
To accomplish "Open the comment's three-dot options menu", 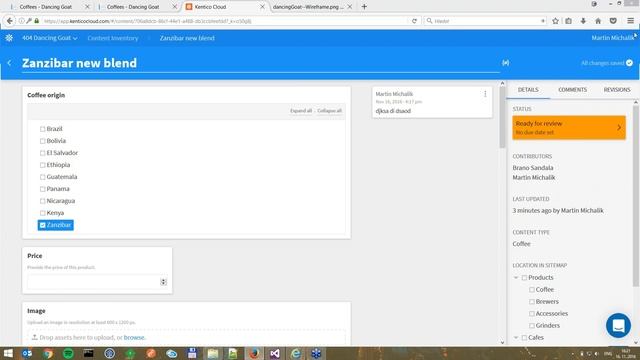I will pyautogui.click(x=485, y=94).
